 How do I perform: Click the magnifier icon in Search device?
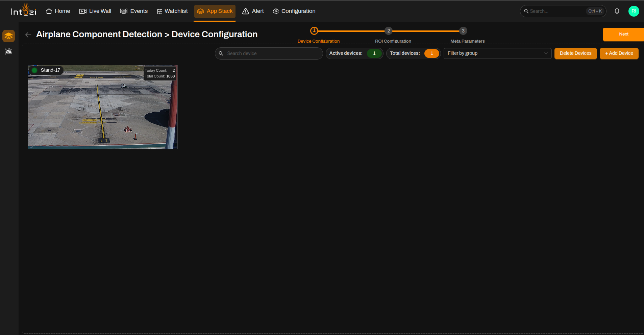221,53
